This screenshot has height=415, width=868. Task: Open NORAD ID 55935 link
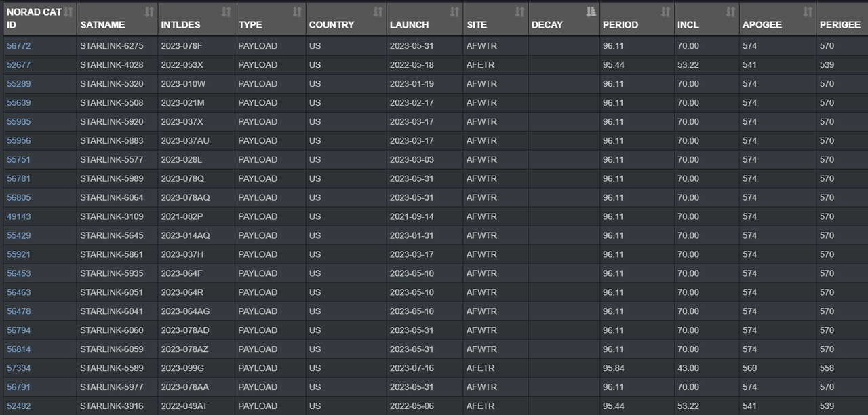pyautogui.click(x=18, y=122)
